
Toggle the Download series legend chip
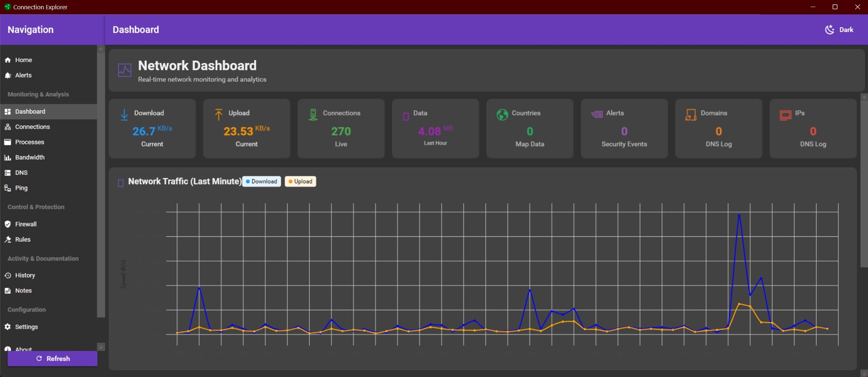[x=261, y=182]
